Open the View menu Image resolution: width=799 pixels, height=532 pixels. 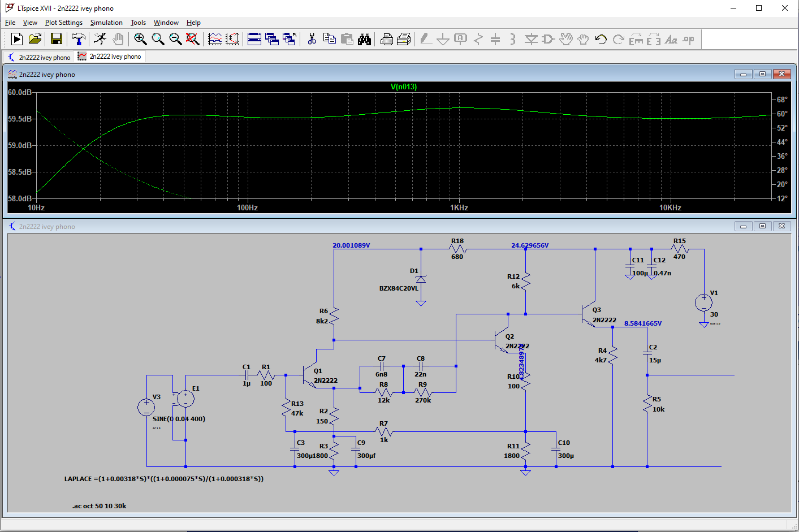pyautogui.click(x=30, y=23)
